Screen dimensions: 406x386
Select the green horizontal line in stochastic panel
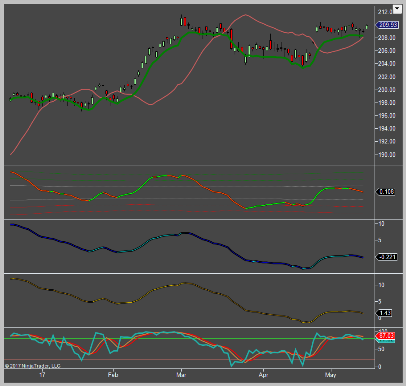tap(189, 339)
